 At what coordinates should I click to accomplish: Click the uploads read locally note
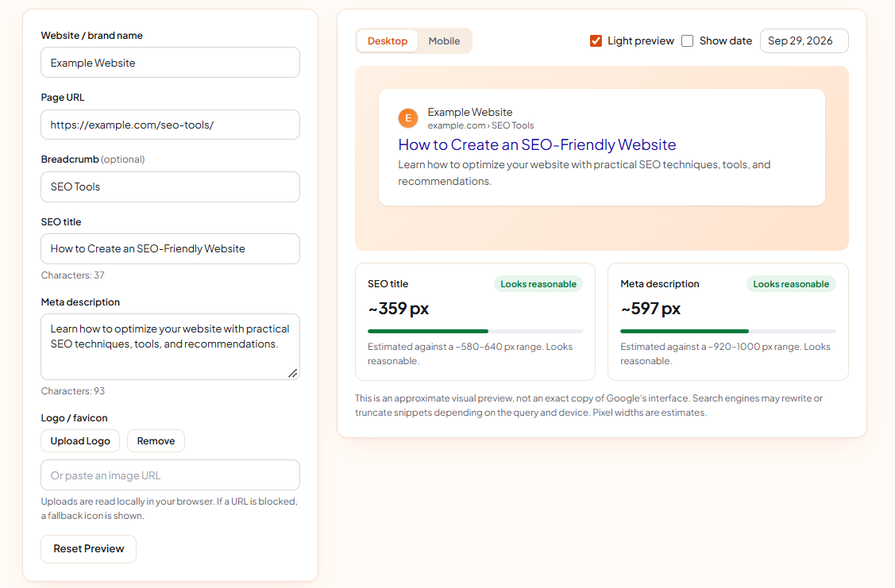point(169,509)
